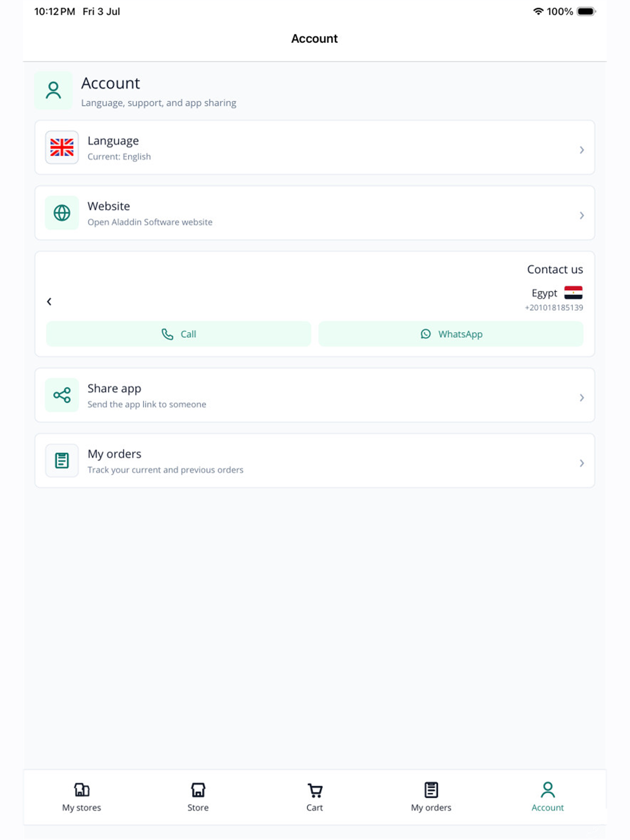Tap 'Open Aladdin Software website' text

coord(150,222)
